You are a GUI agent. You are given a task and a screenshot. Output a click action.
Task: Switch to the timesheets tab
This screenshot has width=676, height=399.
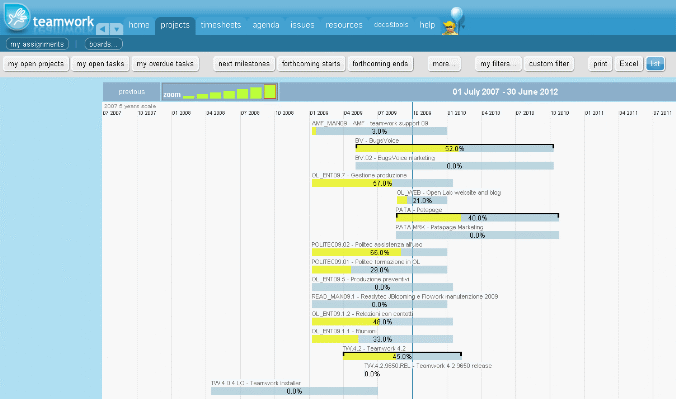tap(221, 25)
